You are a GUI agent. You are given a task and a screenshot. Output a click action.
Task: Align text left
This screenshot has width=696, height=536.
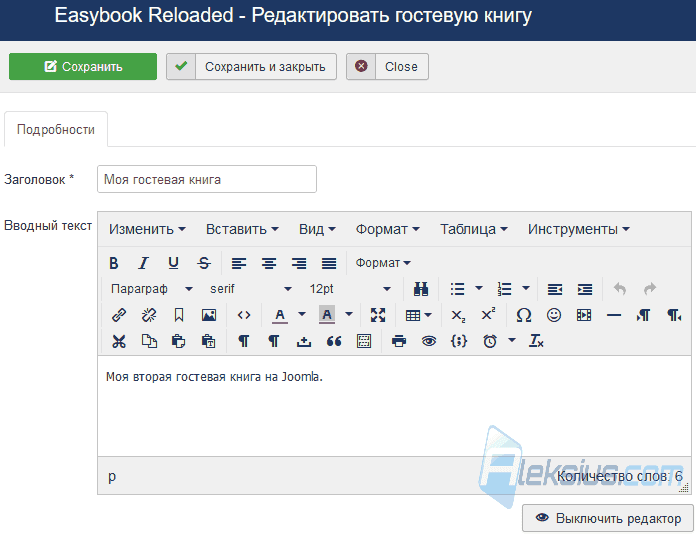point(239,263)
